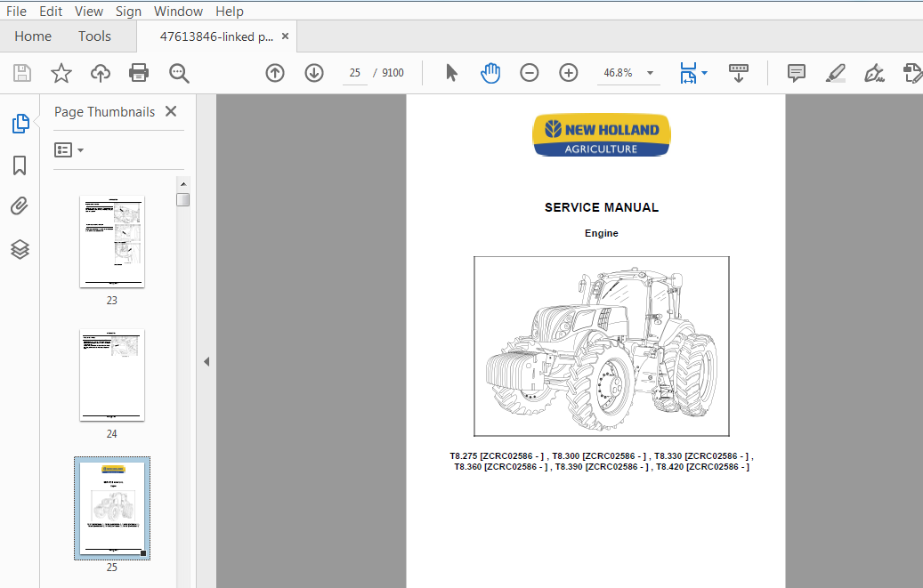
Task: Select page 23 thumbnail
Action: (x=112, y=241)
